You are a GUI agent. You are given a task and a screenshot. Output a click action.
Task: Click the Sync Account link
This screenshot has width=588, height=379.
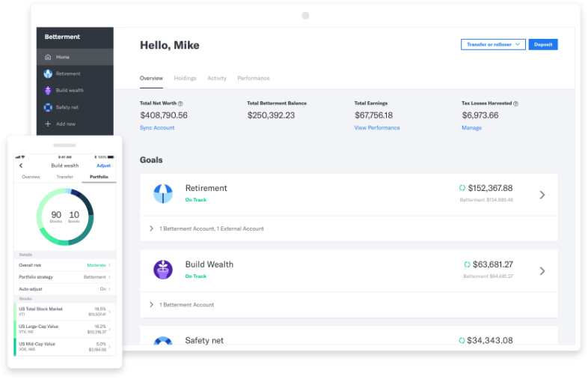point(157,128)
